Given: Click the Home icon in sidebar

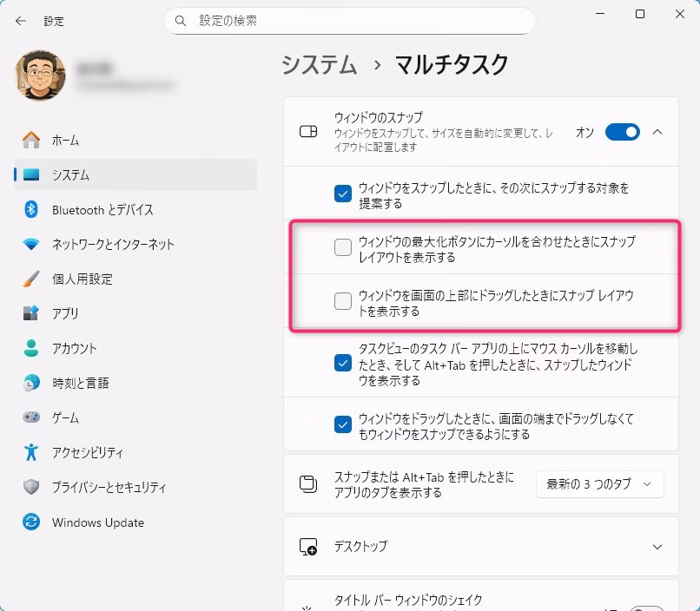Looking at the screenshot, I should 31,140.
